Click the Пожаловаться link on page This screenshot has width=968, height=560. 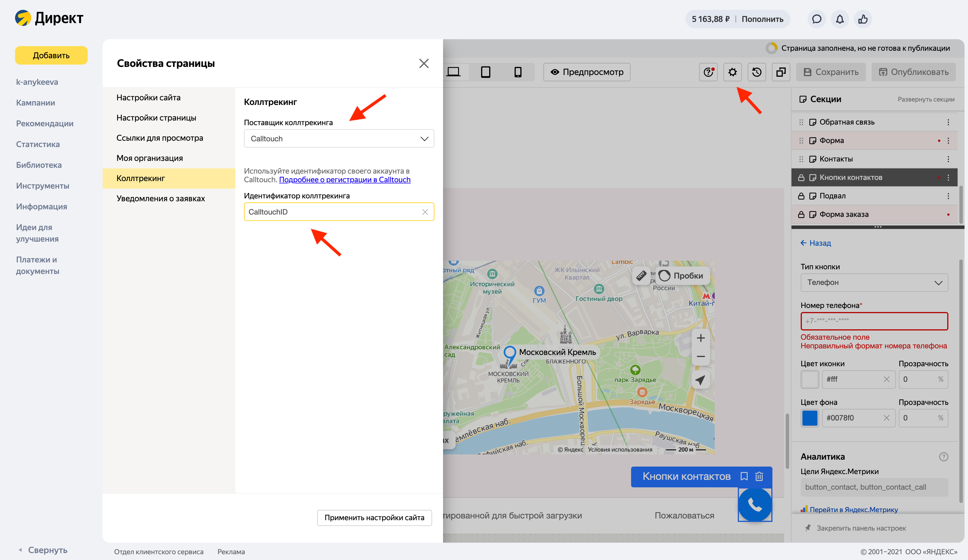click(684, 515)
